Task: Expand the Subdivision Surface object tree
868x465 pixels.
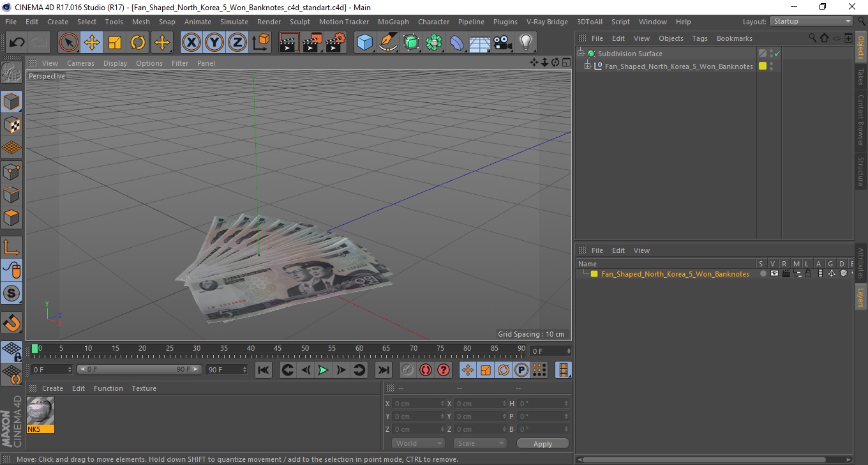Action: click(x=581, y=54)
